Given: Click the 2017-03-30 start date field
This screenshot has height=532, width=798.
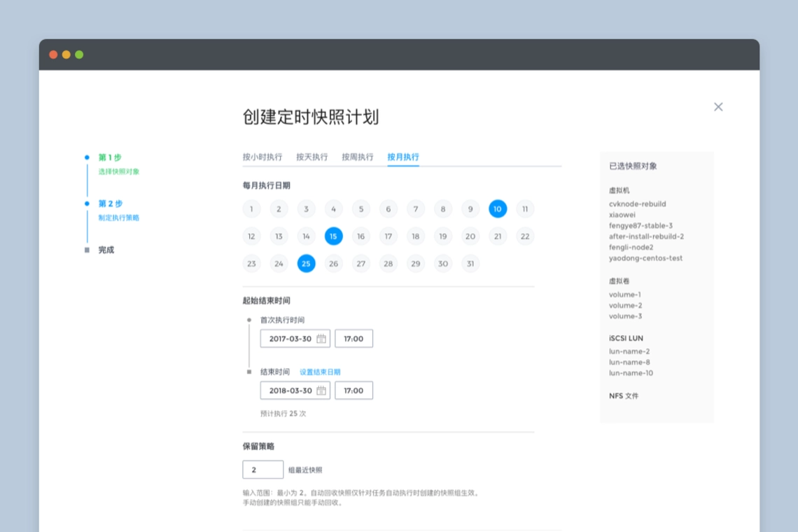Looking at the screenshot, I should 288,339.
